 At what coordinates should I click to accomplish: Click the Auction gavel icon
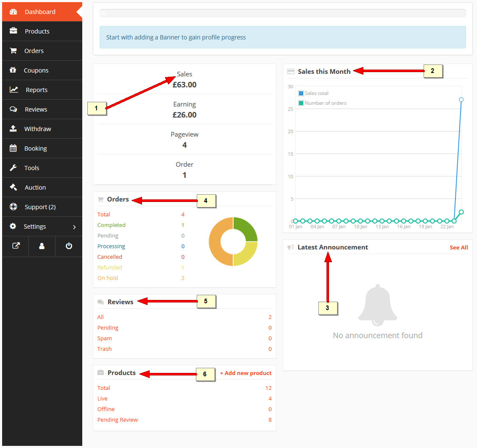(x=14, y=187)
